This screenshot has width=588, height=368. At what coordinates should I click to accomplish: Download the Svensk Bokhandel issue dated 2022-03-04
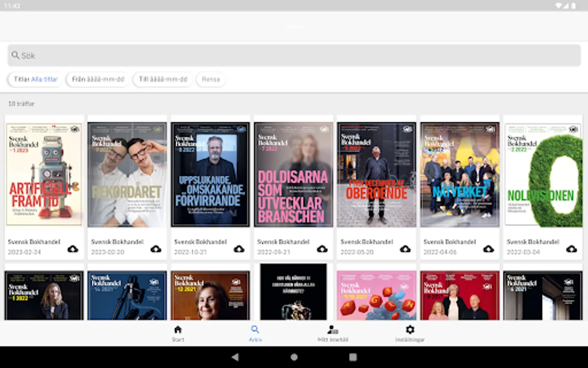[572, 249]
